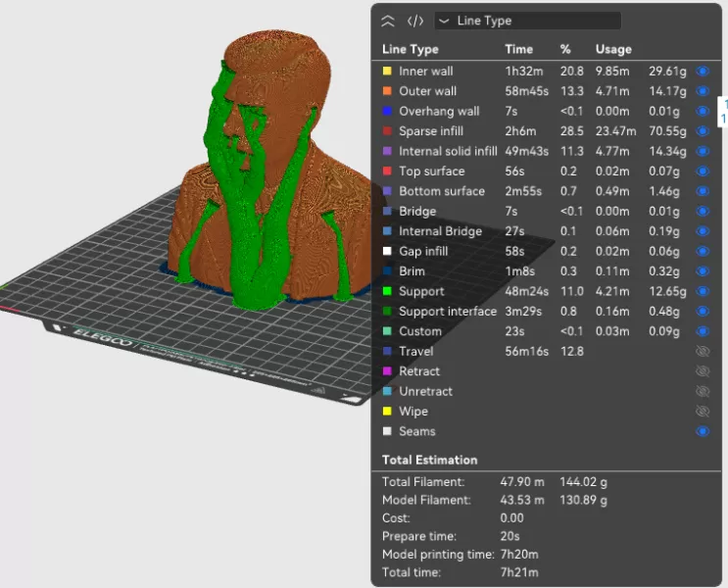This screenshot has width=728, height=588.
Task: Click the Model Filament weight 130.89 g
Action: pos(583,500)
